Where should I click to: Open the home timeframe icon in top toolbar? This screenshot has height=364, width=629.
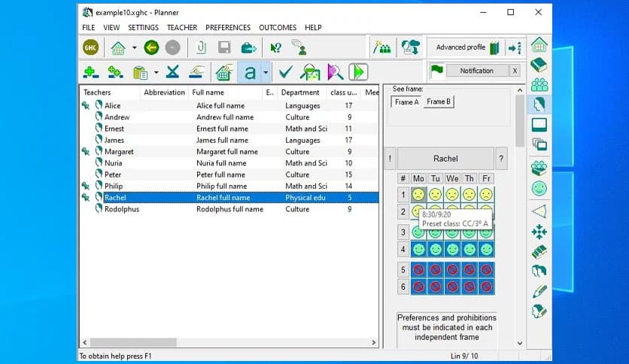[x=118, y=47]
